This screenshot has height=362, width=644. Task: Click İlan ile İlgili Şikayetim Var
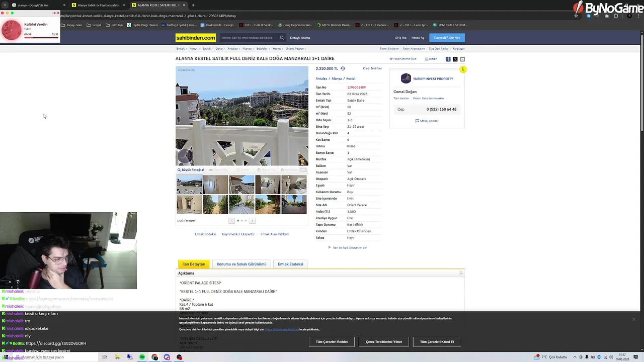pyautogui.click(x=348, y=247)
